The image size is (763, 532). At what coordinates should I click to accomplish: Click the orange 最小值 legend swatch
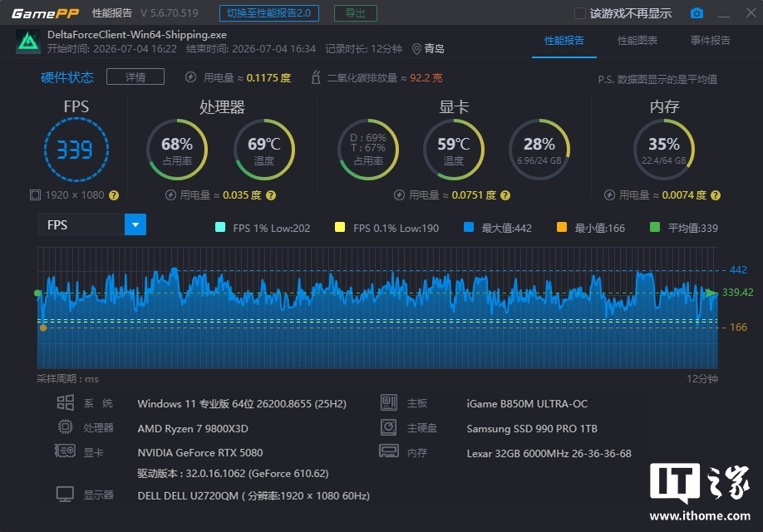click(x=562, y=227)
